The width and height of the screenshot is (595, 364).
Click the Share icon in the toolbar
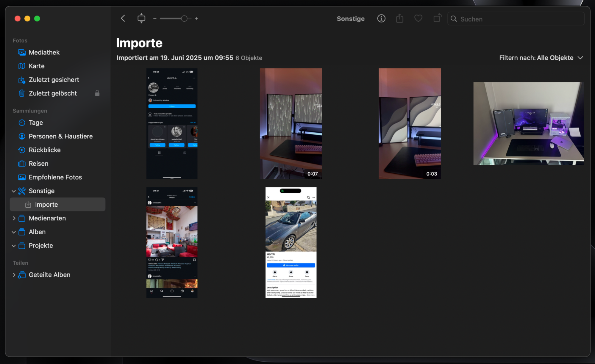click(399, 18)
